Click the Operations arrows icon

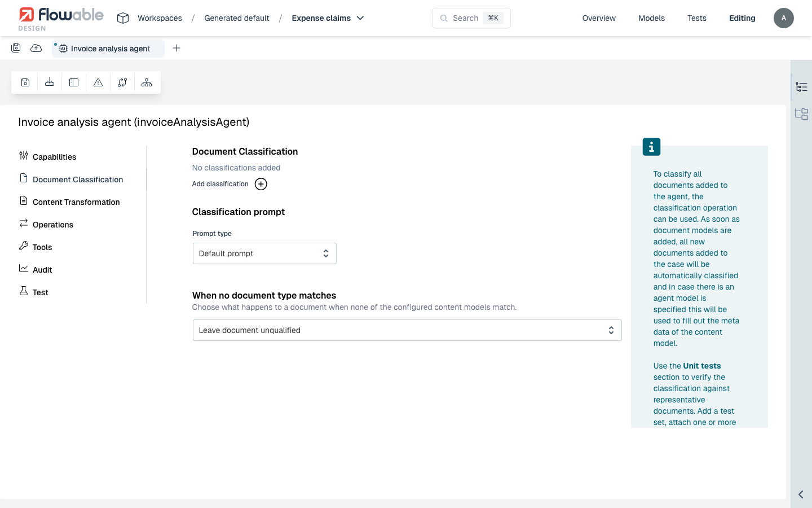24,223
